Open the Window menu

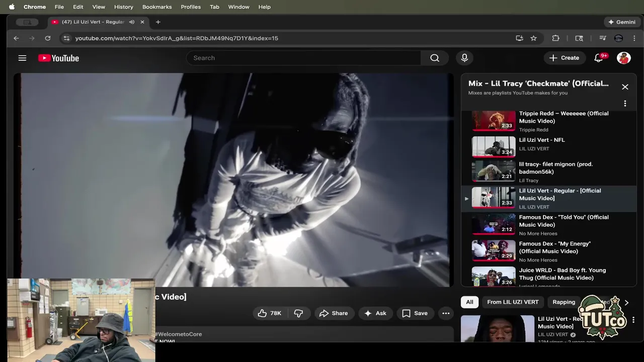238,7
